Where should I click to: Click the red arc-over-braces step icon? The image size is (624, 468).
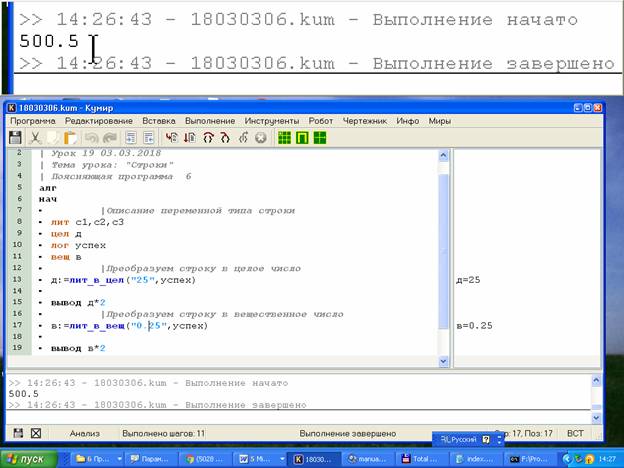click(x=208, y=138)
